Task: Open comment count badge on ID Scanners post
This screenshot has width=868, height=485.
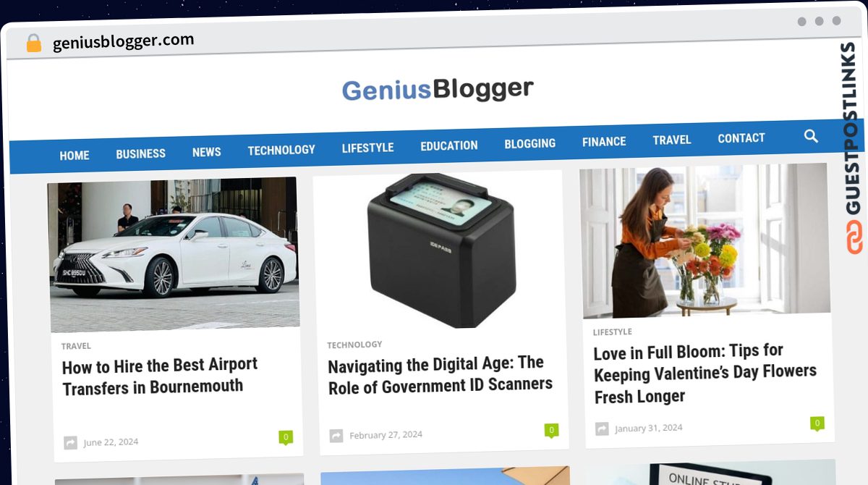Action: coord(551,431)
